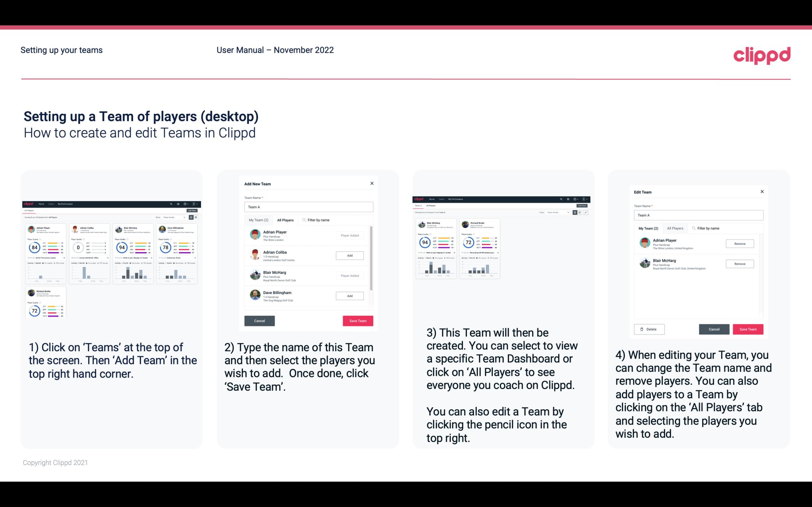Screen dimensions: 812x507
Task: Click Save Team button in Add New Team dialog
Action: point(357,320)
